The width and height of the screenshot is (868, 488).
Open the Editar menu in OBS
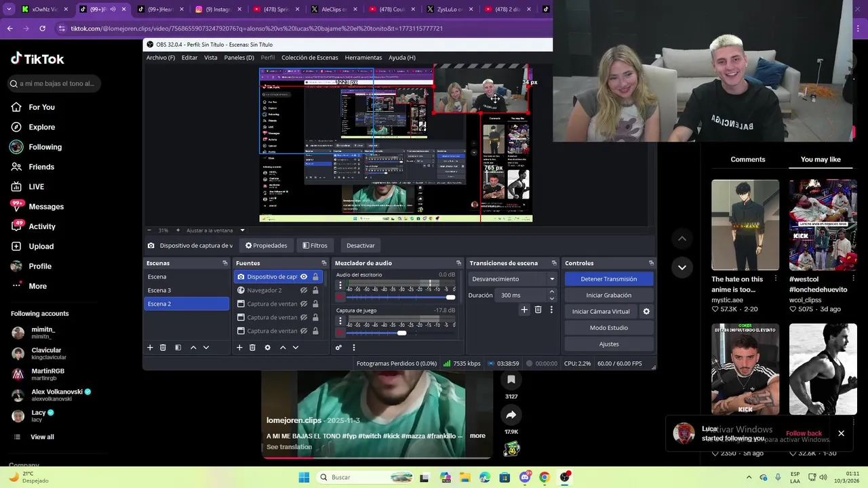[189, 58]
